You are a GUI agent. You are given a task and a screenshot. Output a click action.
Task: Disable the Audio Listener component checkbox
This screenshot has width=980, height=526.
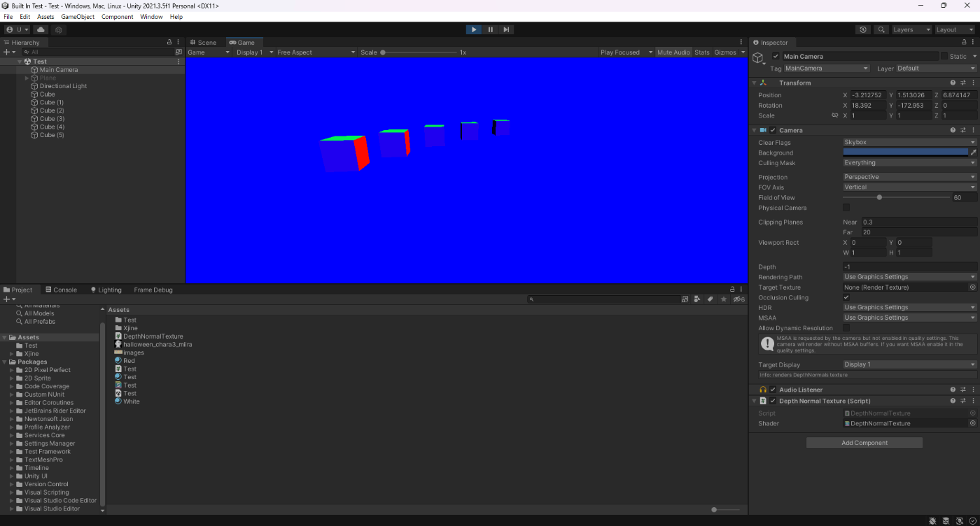click(773, 390)
